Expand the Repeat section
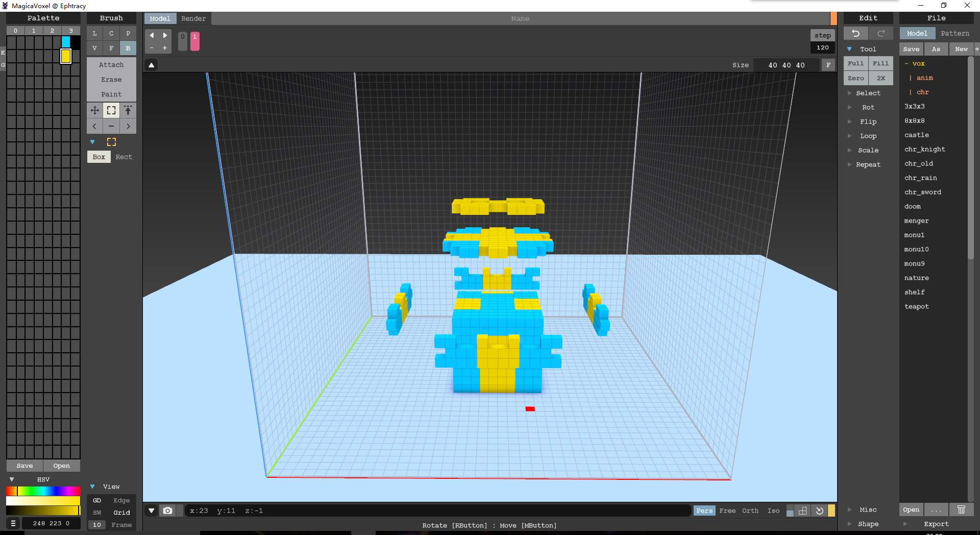 (850, 164)
